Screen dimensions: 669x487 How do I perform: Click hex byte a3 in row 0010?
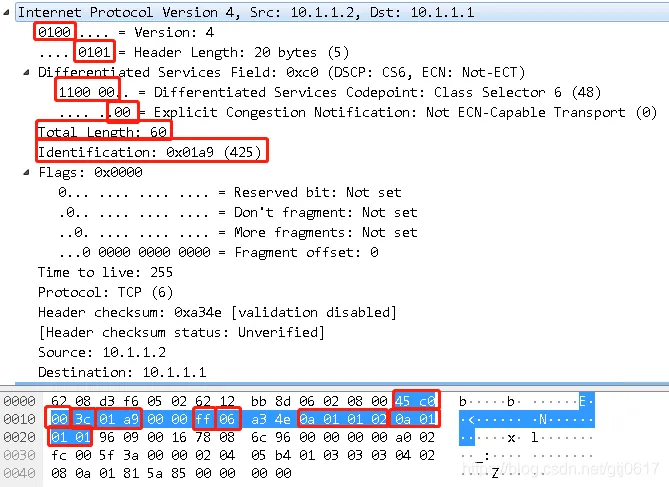point(259,419)
